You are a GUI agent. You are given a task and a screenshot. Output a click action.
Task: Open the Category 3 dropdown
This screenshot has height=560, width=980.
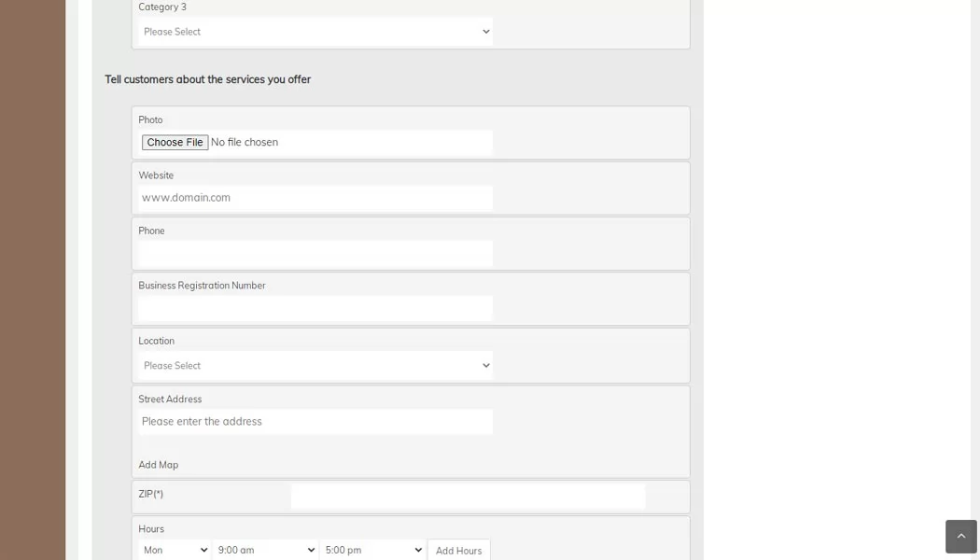(315, 32)
